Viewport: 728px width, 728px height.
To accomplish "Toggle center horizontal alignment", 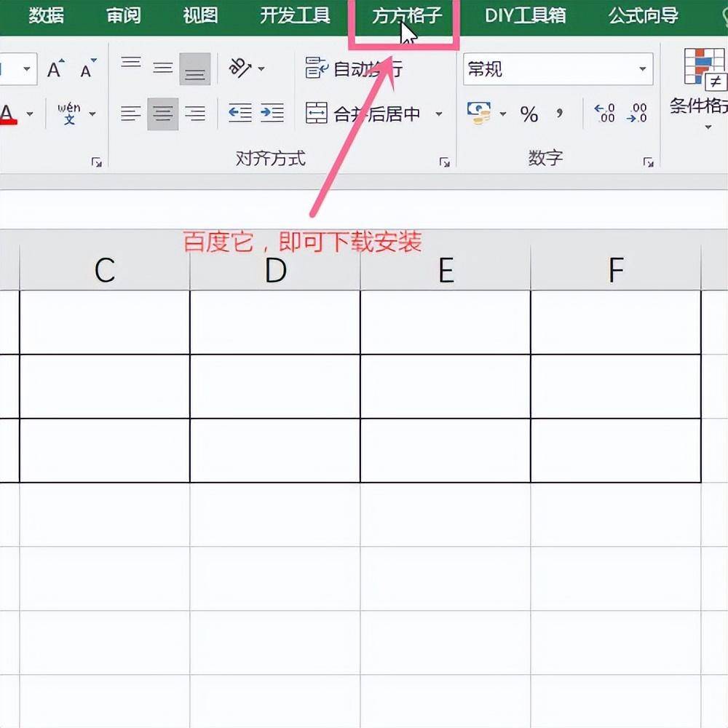I will pyautogui.click(x=163, y=114).
